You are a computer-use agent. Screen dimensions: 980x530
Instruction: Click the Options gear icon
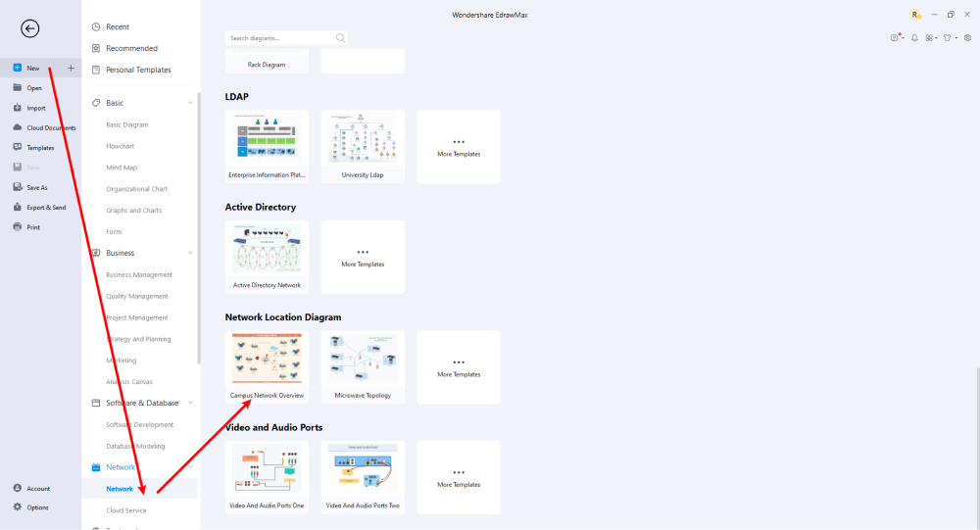point(17,506)
